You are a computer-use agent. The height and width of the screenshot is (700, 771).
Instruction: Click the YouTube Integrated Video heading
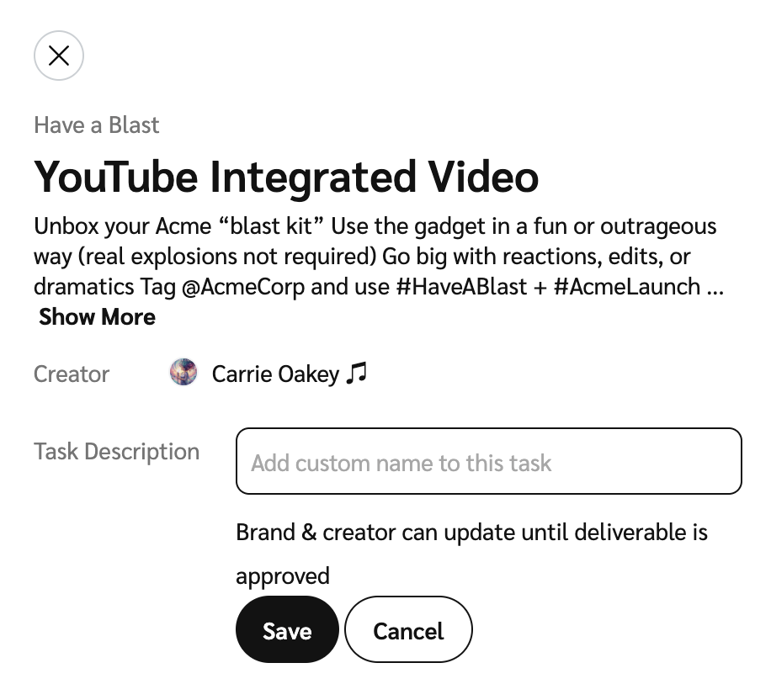click(x=286, y=177)
